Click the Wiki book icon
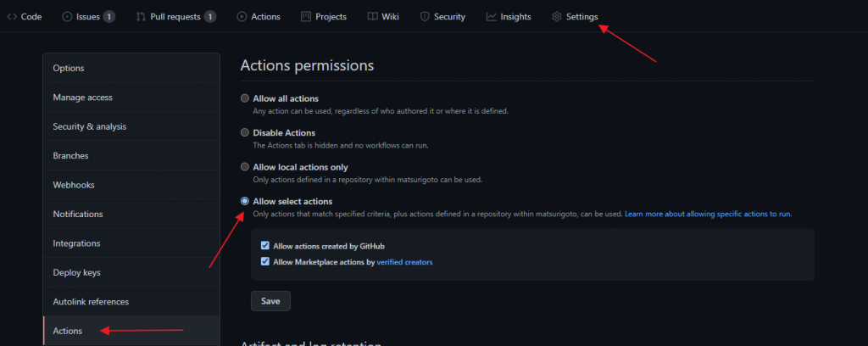 click(372, 16)
